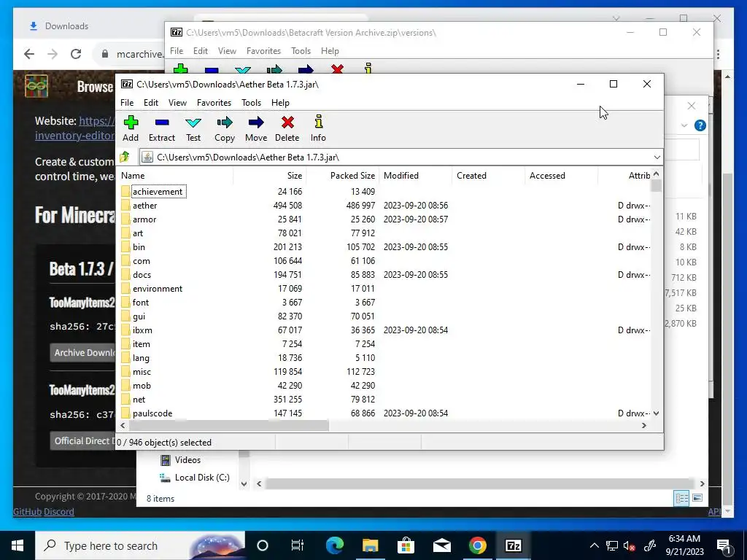Click the Add toolbar icon in the Aether jar window
Image resolution: width=747 pixels, height=560 pixels.
tap(131, 122)
